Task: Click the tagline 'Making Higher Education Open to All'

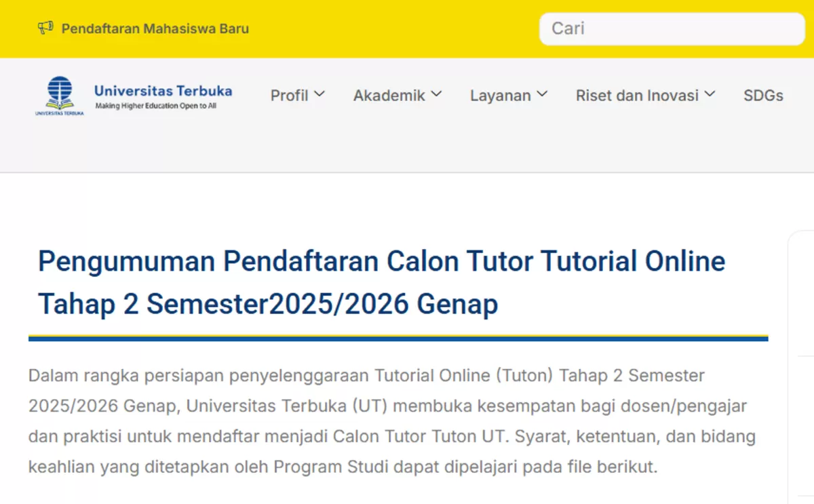Action: (x=156, y=106)
